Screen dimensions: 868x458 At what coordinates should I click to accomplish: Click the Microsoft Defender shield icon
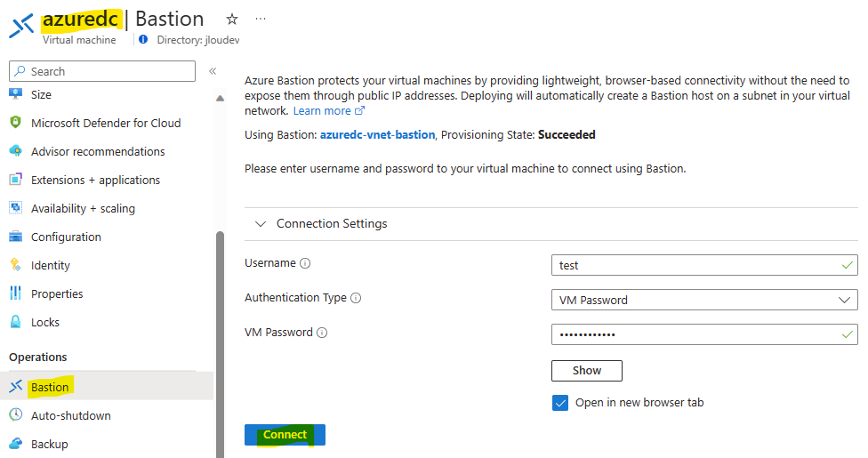click(x=15, y=123)
